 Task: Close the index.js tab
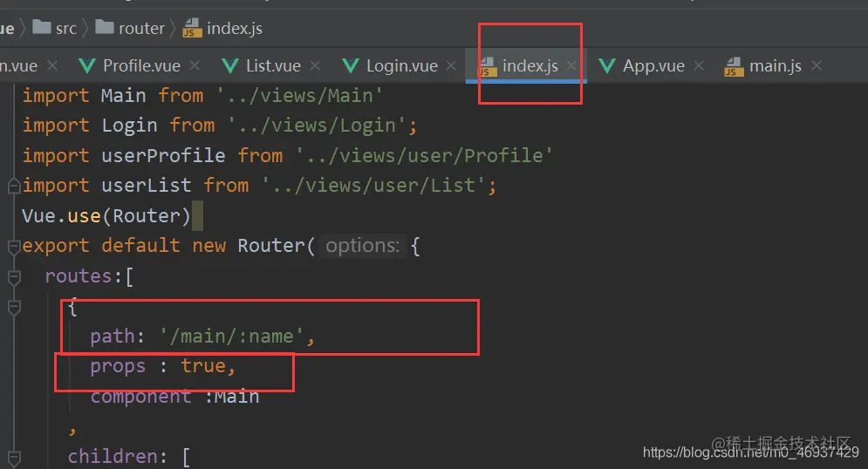pos(571,65)
